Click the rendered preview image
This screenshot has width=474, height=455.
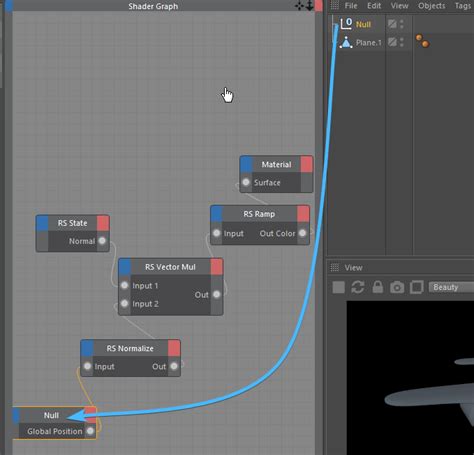[x=410, y=378]
